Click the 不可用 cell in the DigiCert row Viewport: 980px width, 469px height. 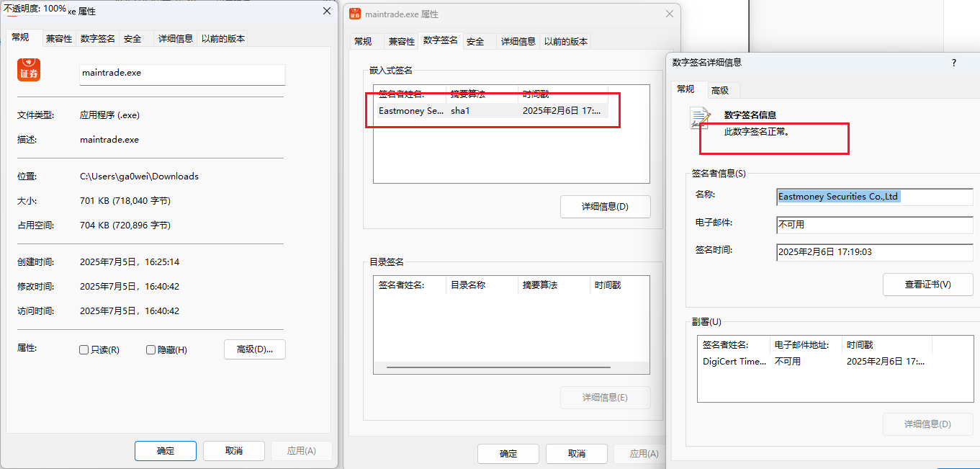[x=788, y=362]
